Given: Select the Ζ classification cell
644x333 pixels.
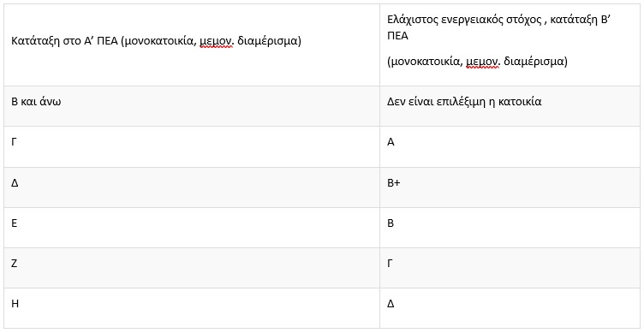Looking at the screenshot, I should 192,268.
